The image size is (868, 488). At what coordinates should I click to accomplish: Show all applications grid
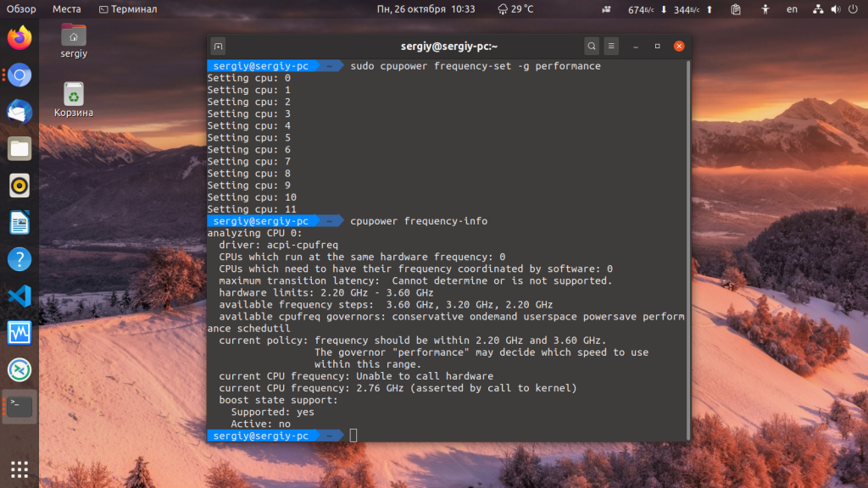click(19, 469)
